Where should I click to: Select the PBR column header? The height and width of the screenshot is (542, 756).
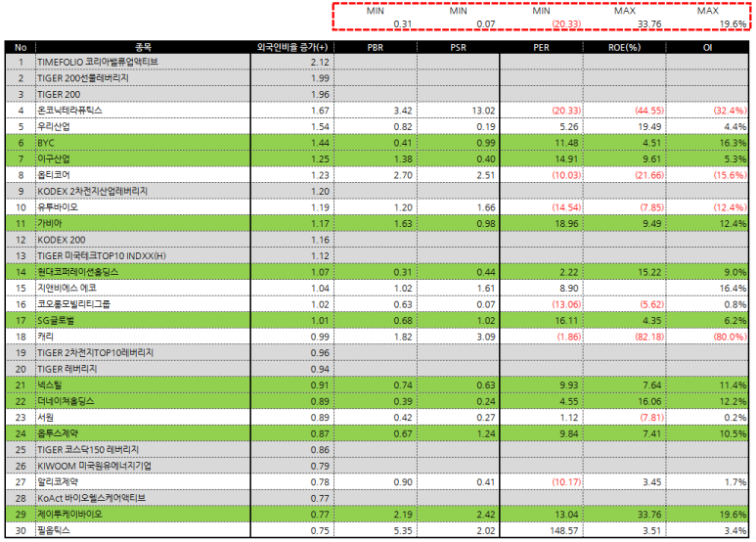click(x=376, y=47)
